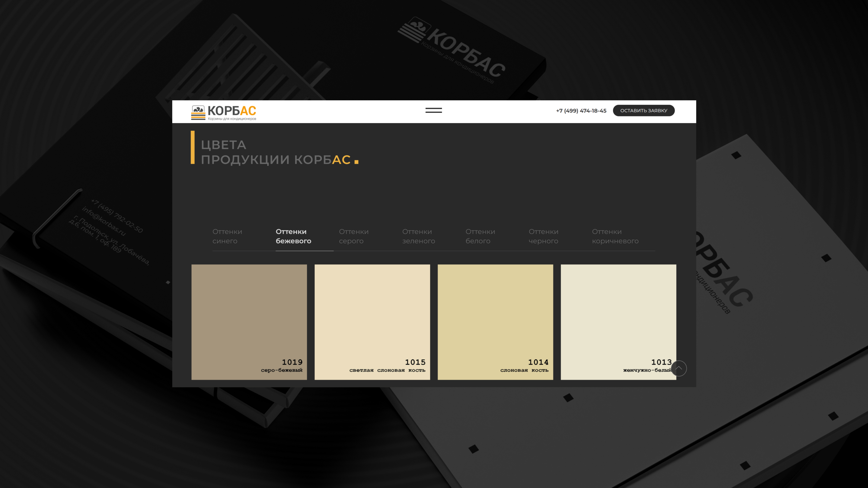The width and height of the screenshot is (868, 488).
Task: Call the phone number +7 (499) 474-18-45
Action: click(x=581, y=111)
